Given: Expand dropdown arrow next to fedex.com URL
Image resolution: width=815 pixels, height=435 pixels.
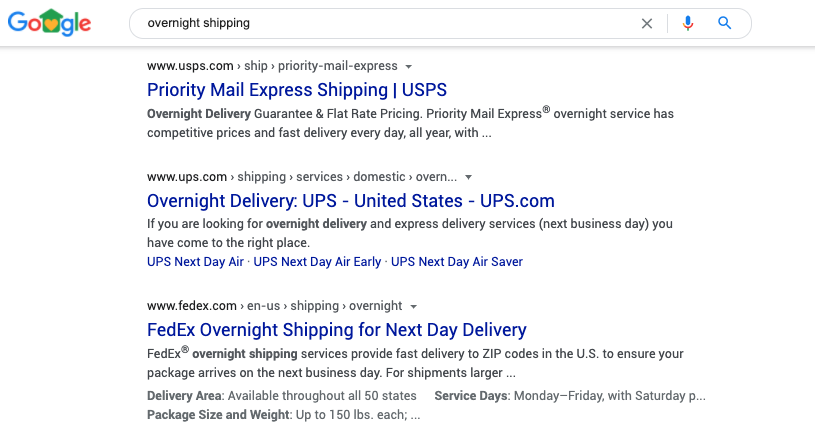Looking at the screenshot, I should click(x=414, y=307).
